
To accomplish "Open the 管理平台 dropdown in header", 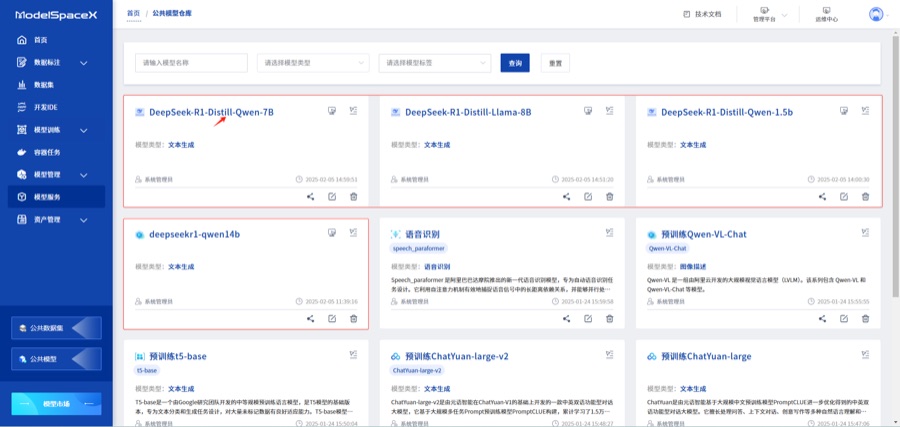I will (769, 14).
